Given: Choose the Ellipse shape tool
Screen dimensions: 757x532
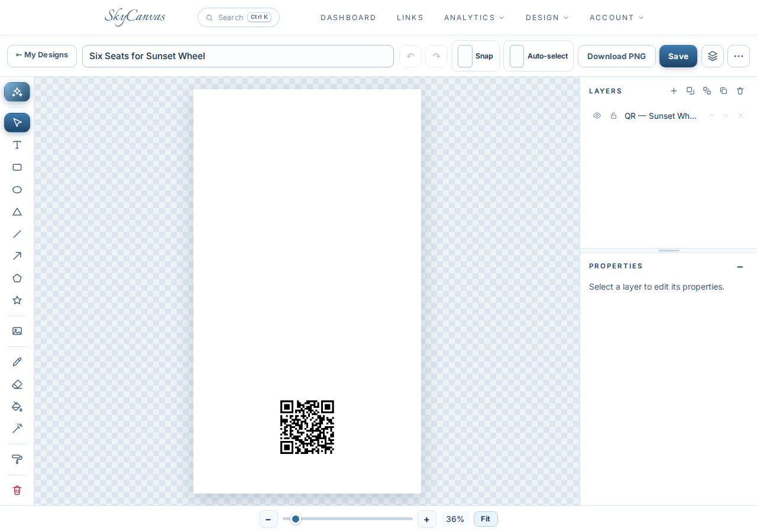Looking at the screenshot, I should click(x=17, y=190).
